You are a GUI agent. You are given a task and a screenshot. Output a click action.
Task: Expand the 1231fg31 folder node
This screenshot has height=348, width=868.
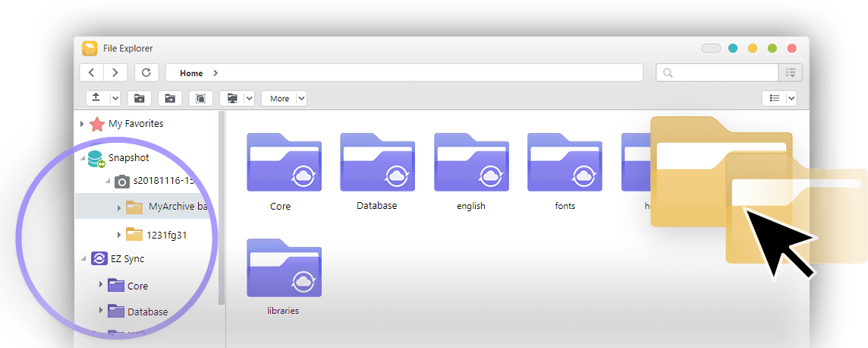118,235
